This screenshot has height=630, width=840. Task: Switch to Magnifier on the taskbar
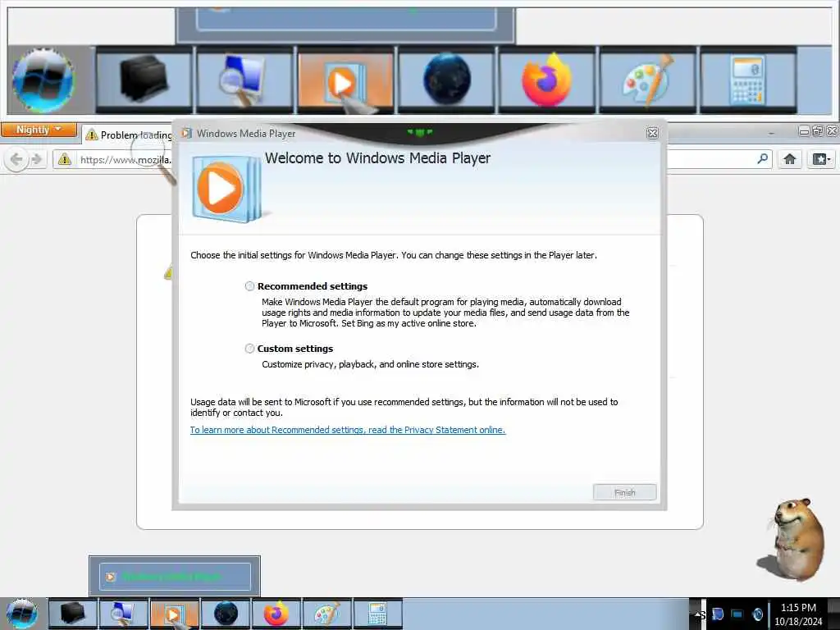(124, 614)
